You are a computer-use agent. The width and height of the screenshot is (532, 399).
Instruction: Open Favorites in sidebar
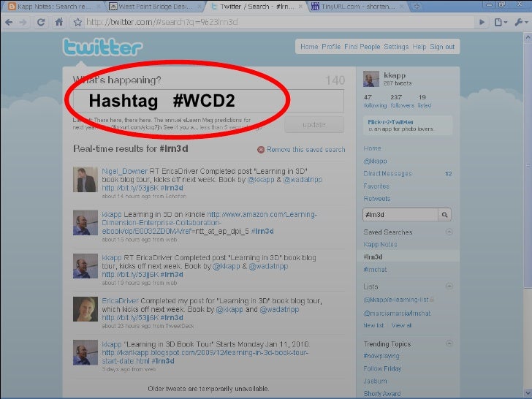376,186
